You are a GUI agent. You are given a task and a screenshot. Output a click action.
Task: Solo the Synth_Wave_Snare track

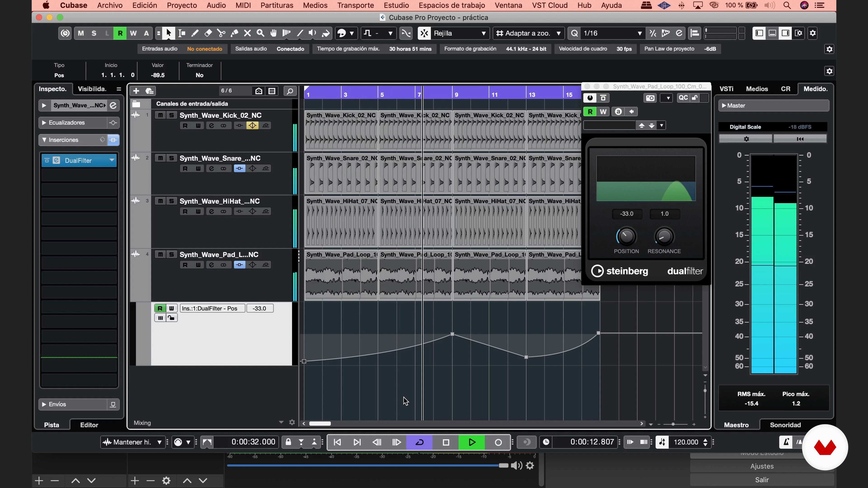pos(172,158)
